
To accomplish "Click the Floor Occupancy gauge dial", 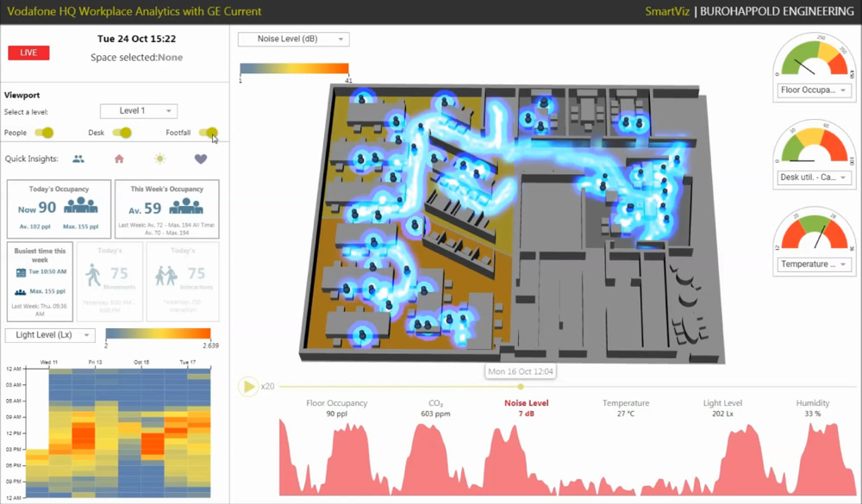I will pyautogui.click(x=815, y=57).
